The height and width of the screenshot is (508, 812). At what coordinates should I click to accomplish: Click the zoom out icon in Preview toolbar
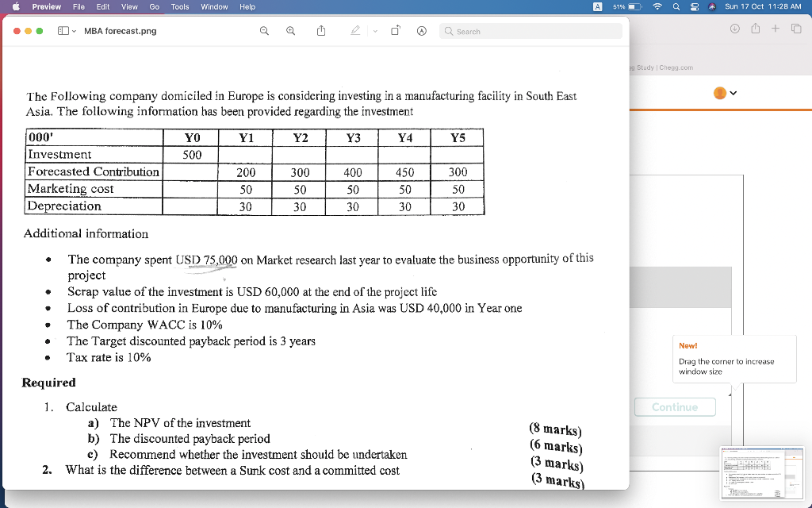[264, 31]
